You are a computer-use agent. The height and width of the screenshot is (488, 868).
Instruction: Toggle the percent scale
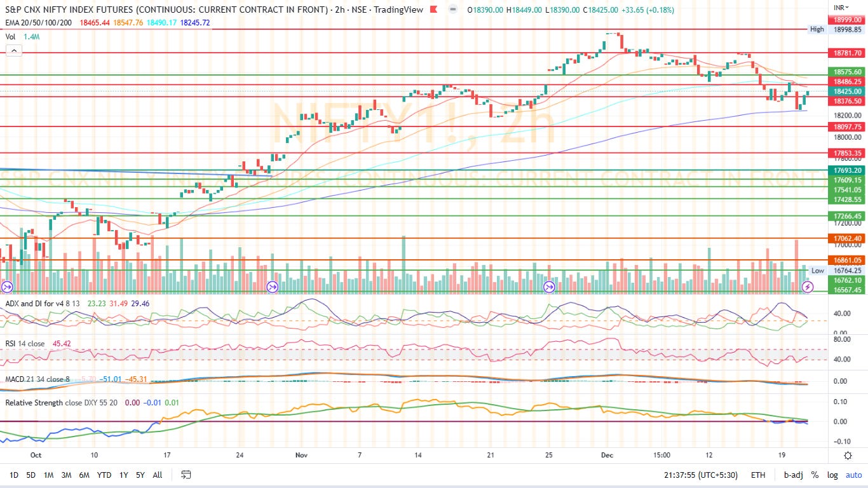tap(815, 475)
